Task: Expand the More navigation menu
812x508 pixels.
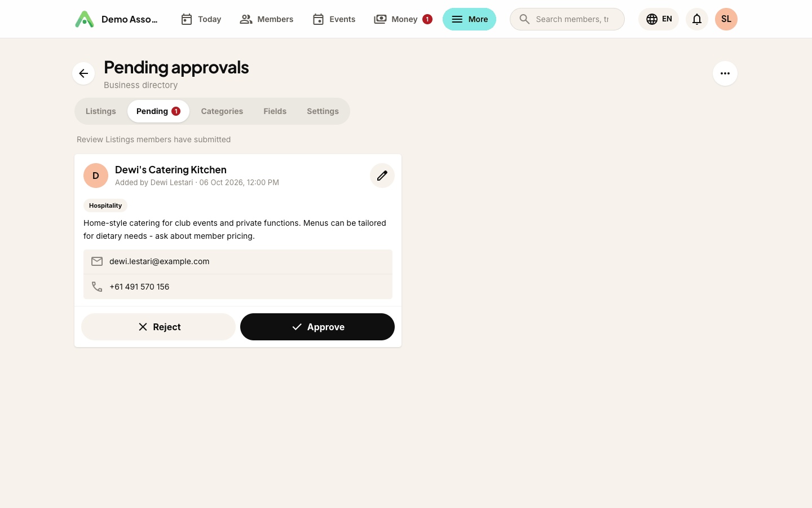Action: click(x=469, y=19)
